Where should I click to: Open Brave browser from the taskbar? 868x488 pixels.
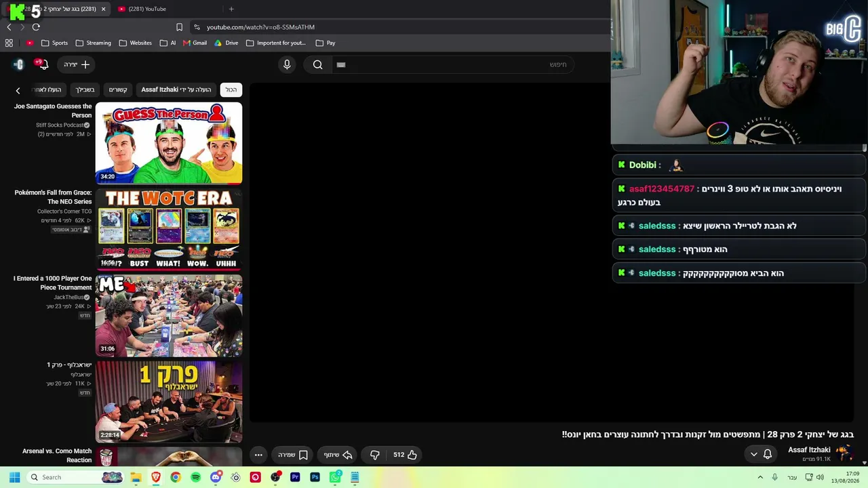[155, 477]
